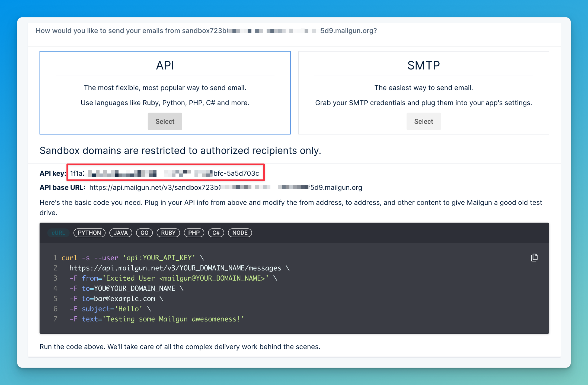Screen dimensions: 588x385
Task: Switch to PYTHON code tab
Action: 89,233
